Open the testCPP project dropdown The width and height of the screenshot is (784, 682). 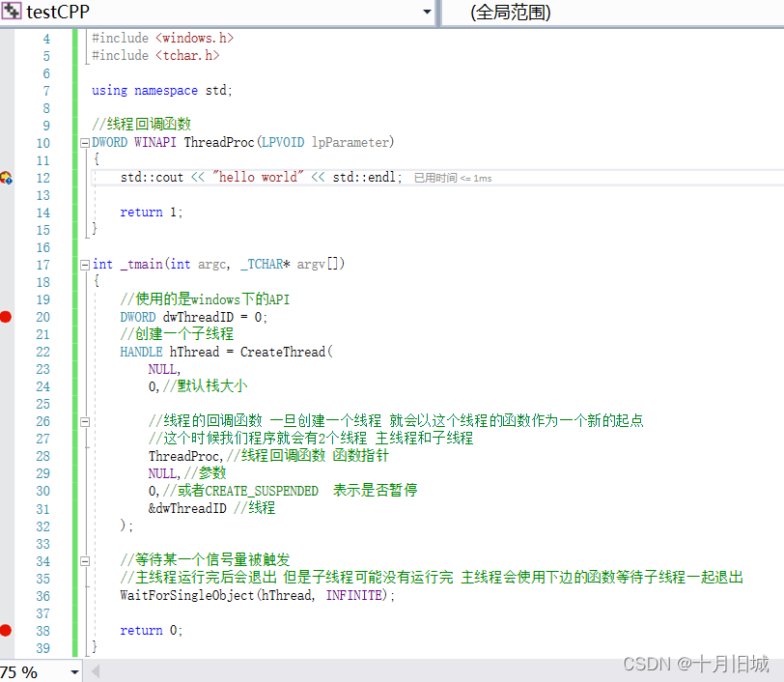click(x=427, y=12)
